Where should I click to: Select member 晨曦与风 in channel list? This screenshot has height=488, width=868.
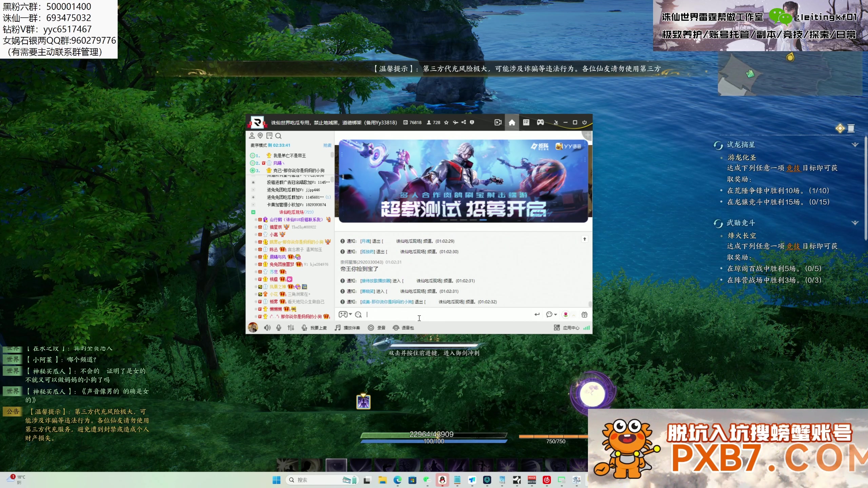pos(277,257)
